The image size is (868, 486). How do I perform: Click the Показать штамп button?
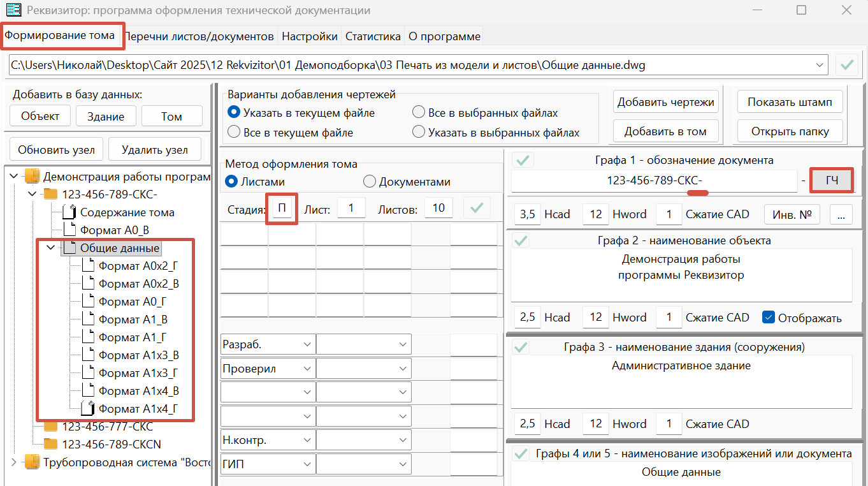pyautogui.click(x=790, y=102)
